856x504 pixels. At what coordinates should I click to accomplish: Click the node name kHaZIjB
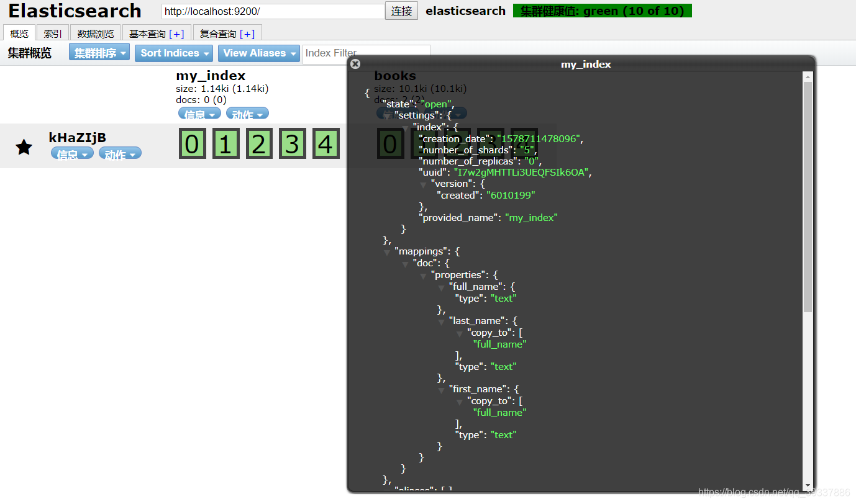click(77, 138)
